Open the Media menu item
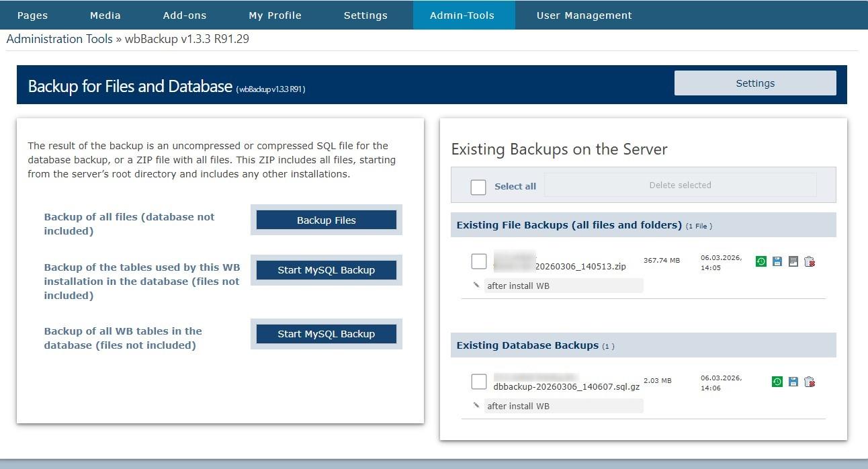The width and height of the screenshot is (868, 469). tap(105, 15)
